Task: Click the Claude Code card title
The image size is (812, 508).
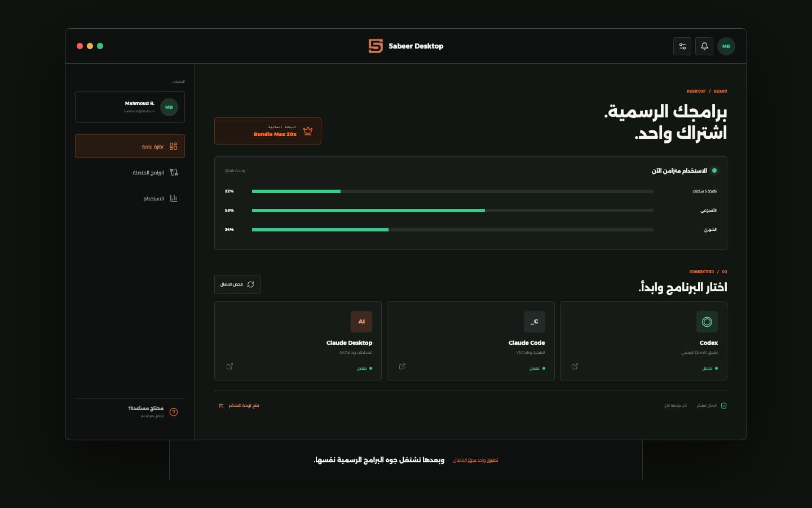Action: point(527,343)
